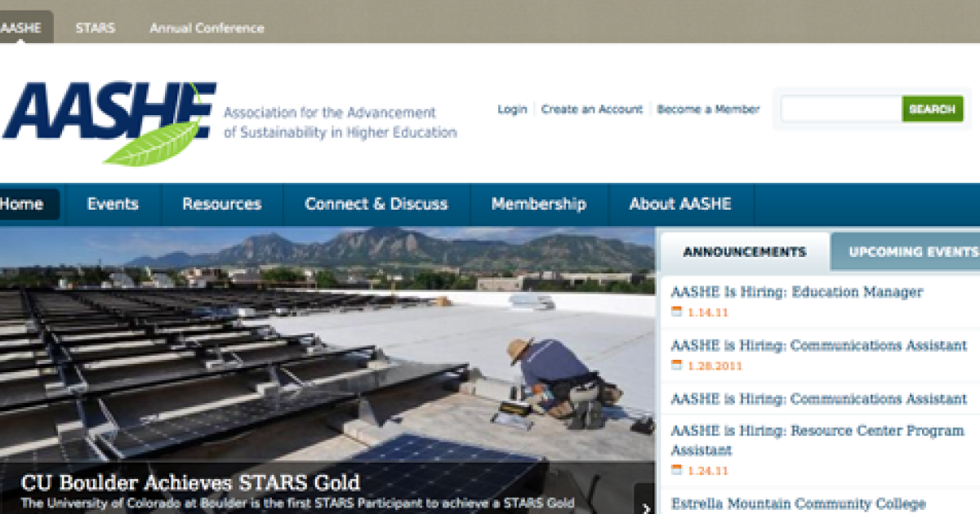Switch to the Announcements tab

(x=744, y=251)
